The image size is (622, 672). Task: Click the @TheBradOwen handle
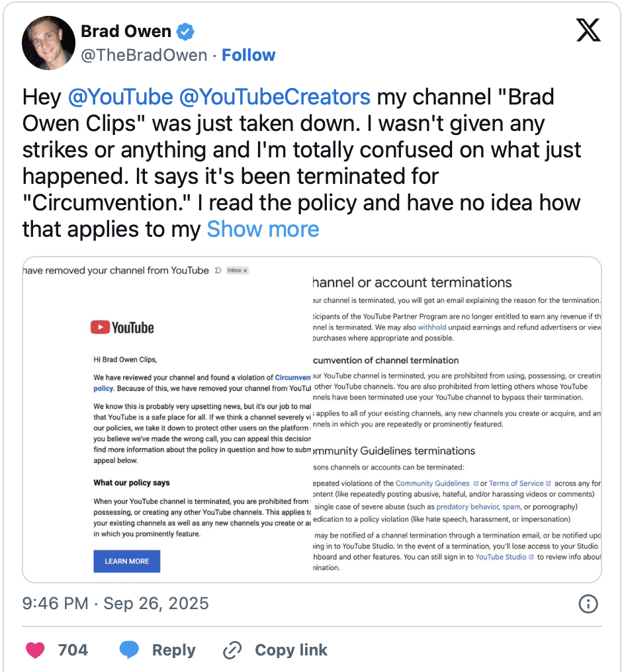click(x=144, y=55)
